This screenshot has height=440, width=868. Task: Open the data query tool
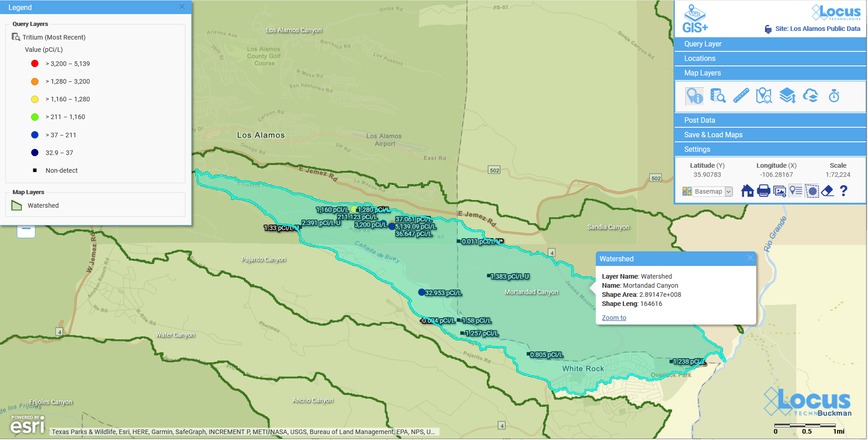click(718, 96)
